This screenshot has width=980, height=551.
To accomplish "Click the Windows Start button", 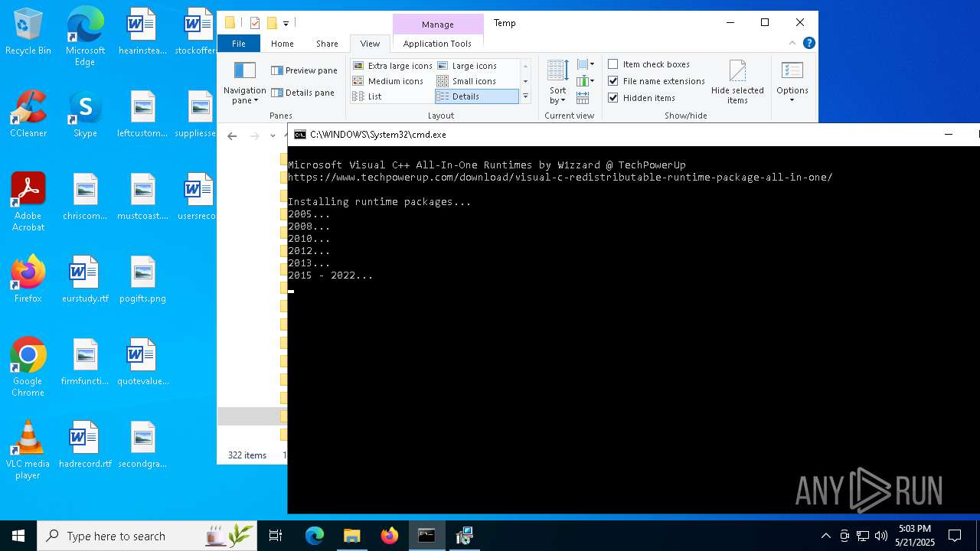I will point(18,536).
